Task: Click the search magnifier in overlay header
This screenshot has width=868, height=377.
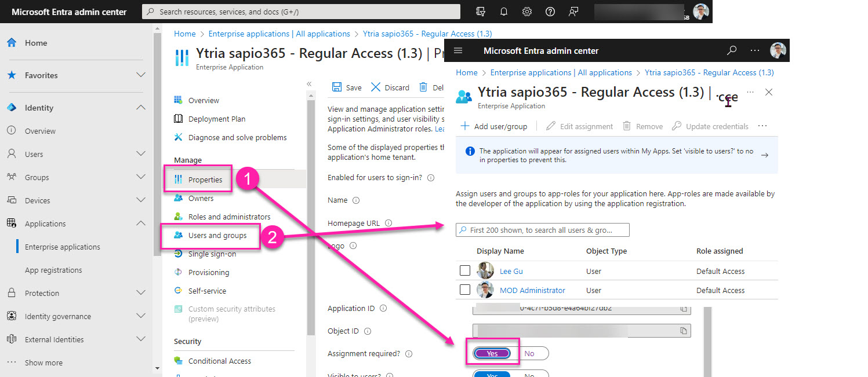Action: [x=732, y=50]
